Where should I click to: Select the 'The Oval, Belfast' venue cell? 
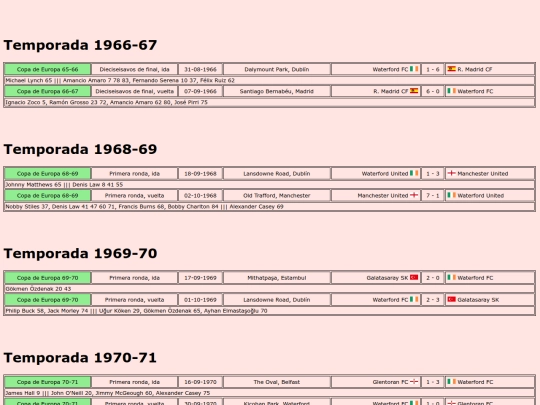[x=277, y=382]
